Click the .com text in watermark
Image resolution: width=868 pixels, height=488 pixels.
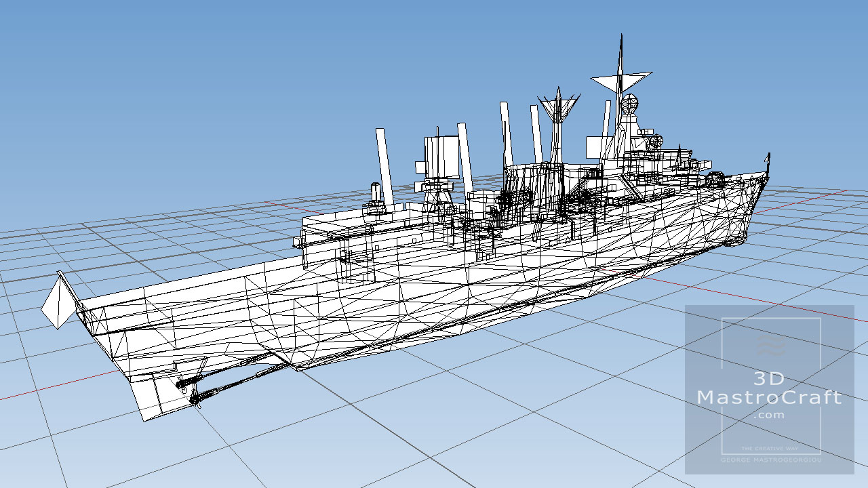click(769, 415)
